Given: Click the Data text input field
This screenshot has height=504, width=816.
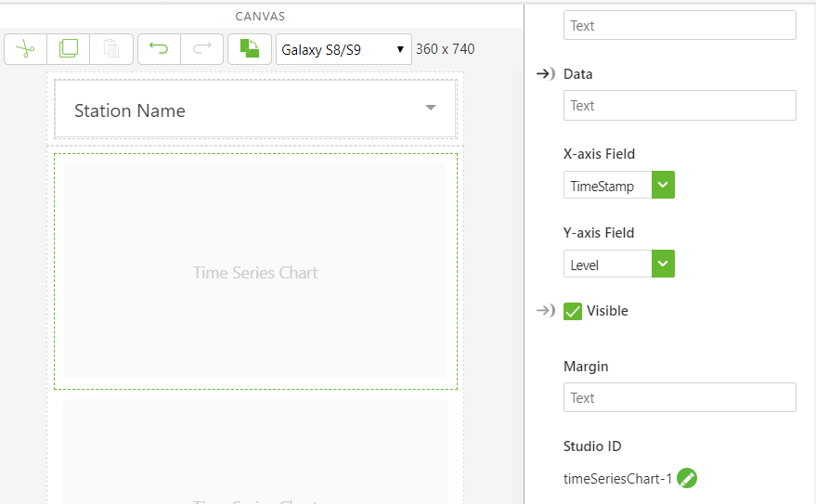Looking at the screenshot, I should pos(680,106).
